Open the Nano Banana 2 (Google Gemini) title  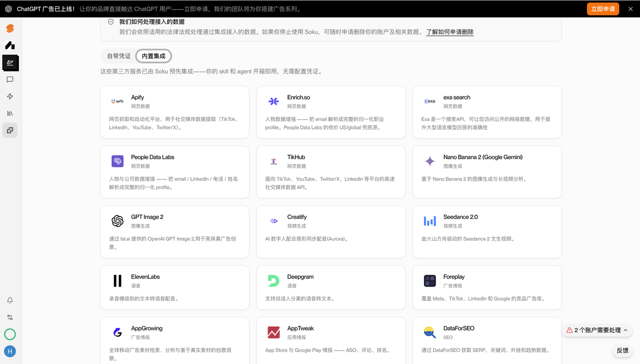[x=483, y=157]
